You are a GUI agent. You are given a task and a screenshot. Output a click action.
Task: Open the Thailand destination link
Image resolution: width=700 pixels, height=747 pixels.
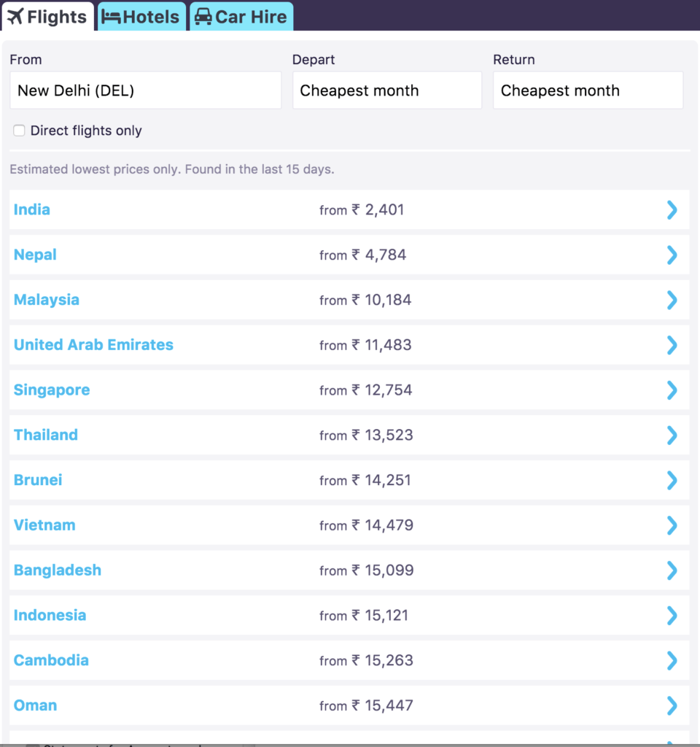(45, 435)
